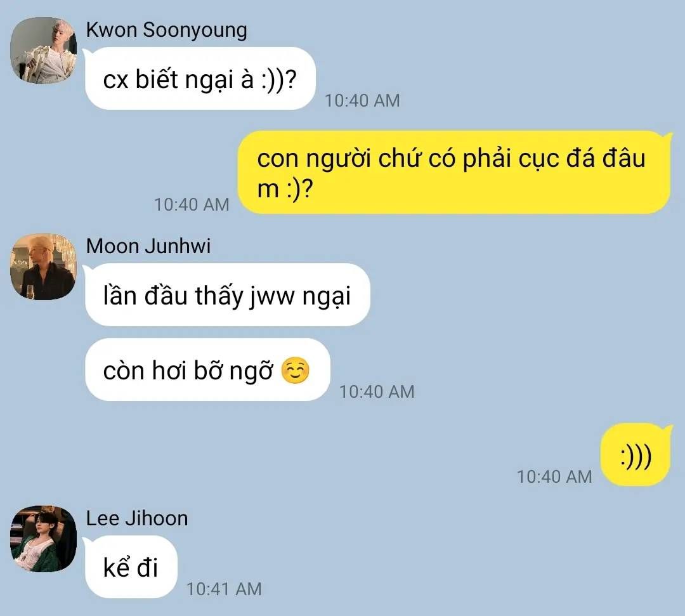The width and height of the screenshot is (685, 616).
Task: Click timestamp left of long yellow message
Action: coord(192,204)
